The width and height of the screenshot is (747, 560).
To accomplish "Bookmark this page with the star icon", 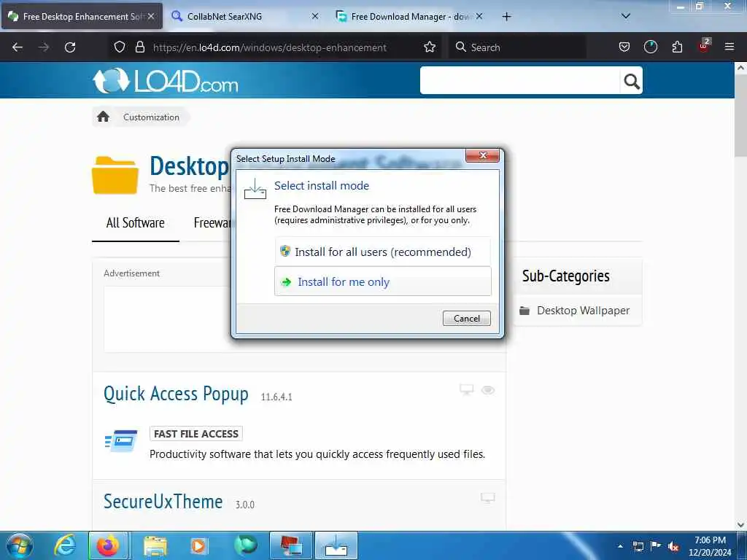I will 429,47.
